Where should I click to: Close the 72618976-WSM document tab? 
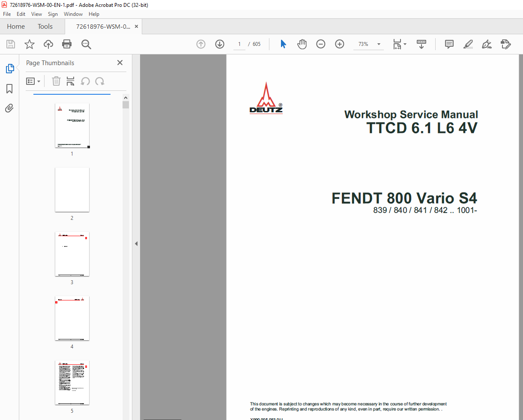coord(137,27)
